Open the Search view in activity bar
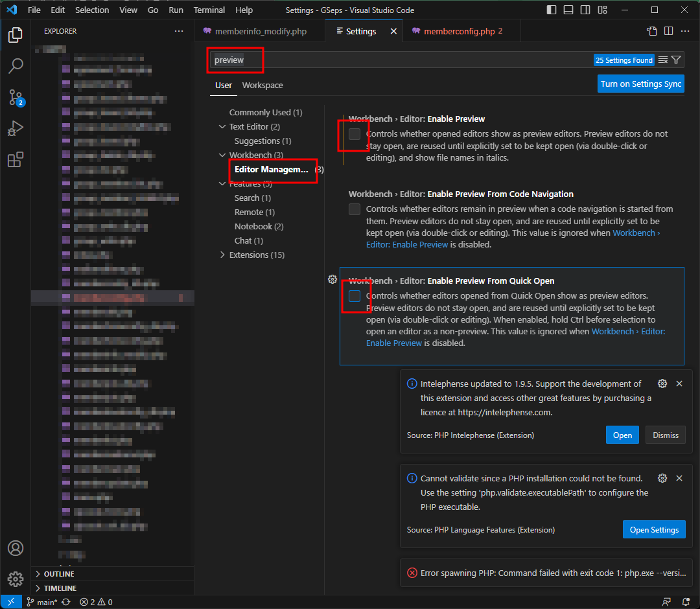Screen dimensions: 700x609 pyautogui.click(x=15, y=66)
